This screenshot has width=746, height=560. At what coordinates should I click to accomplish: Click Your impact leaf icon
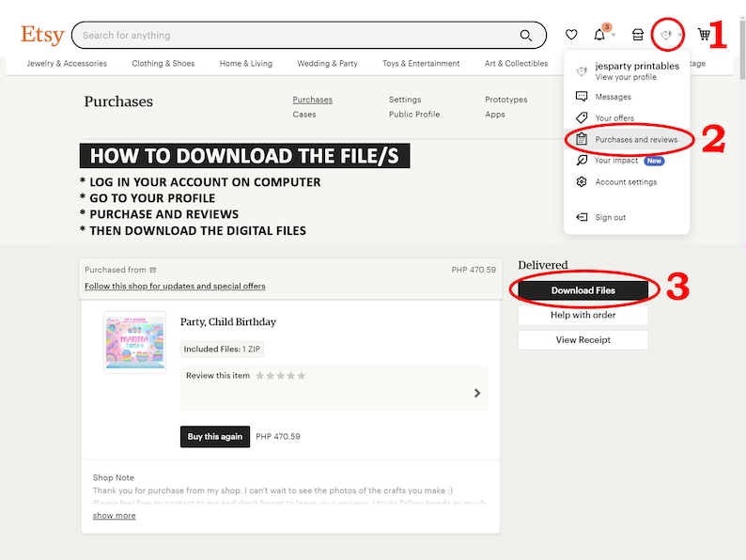click(582, 161)
